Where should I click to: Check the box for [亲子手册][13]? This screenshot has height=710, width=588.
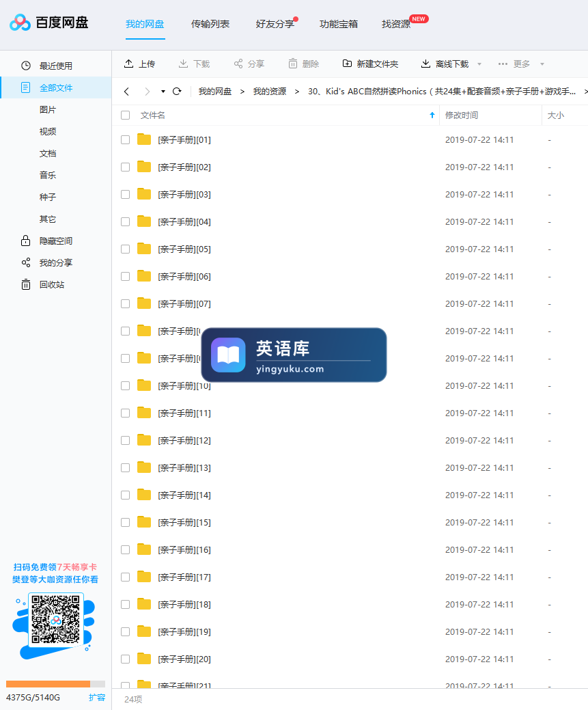click(126, 467)
